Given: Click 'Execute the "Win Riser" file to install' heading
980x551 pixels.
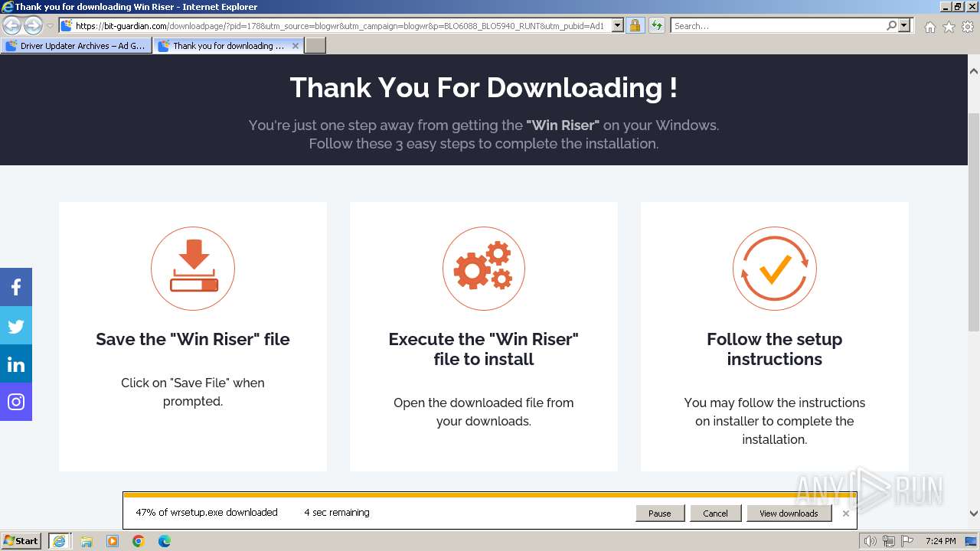Looking at the screenshot, I should [484, 350].
